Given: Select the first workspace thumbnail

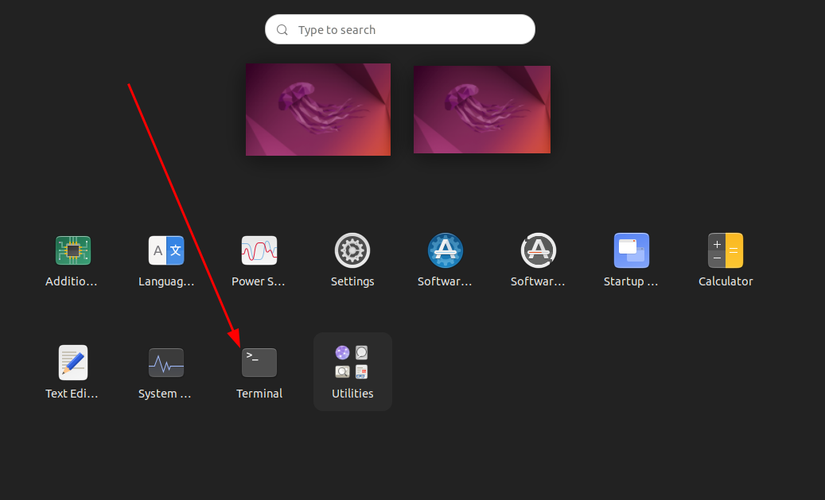Looking at the screenshot, I should pos(318,109).
